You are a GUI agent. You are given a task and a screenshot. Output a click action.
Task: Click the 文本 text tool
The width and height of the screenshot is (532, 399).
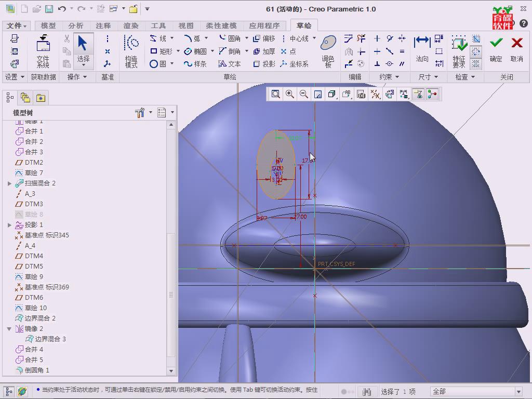(229, 64)
